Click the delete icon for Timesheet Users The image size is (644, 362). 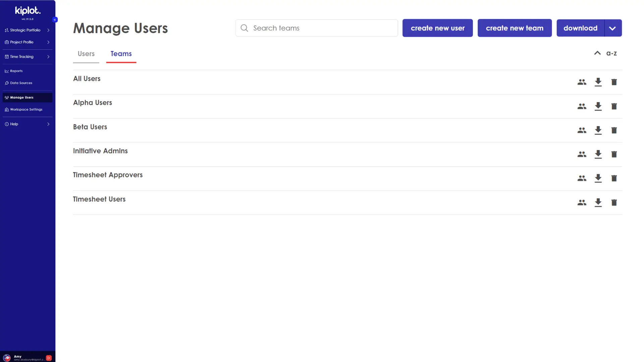(x=614, y=202)
